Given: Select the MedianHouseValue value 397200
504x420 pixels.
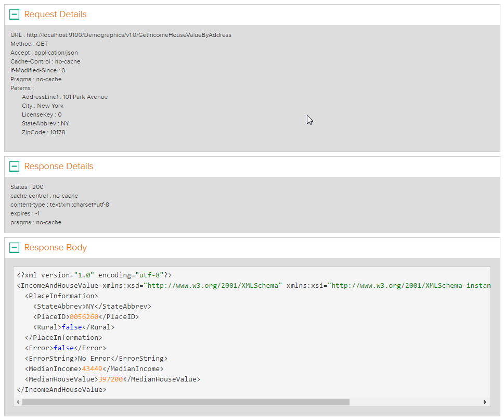Looking at the screenshot, I should click(110, 379).
